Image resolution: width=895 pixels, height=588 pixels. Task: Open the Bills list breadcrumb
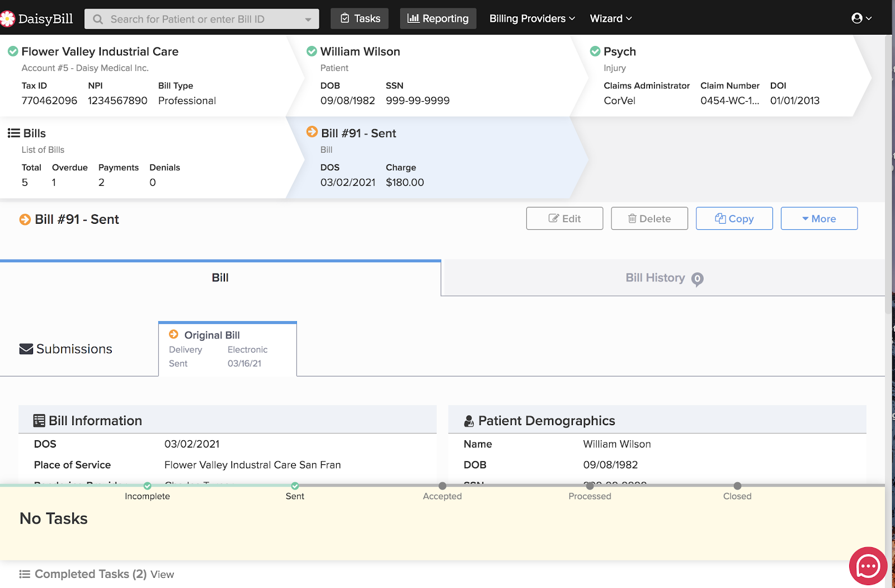pyautogui.click(x=34, y=133)
